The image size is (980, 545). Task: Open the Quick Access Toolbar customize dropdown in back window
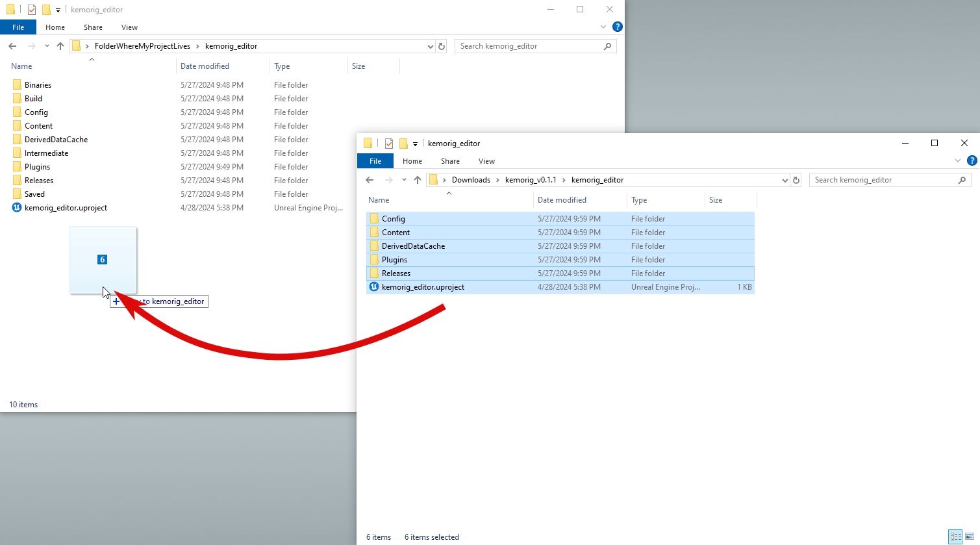click(x=58, y=10)
